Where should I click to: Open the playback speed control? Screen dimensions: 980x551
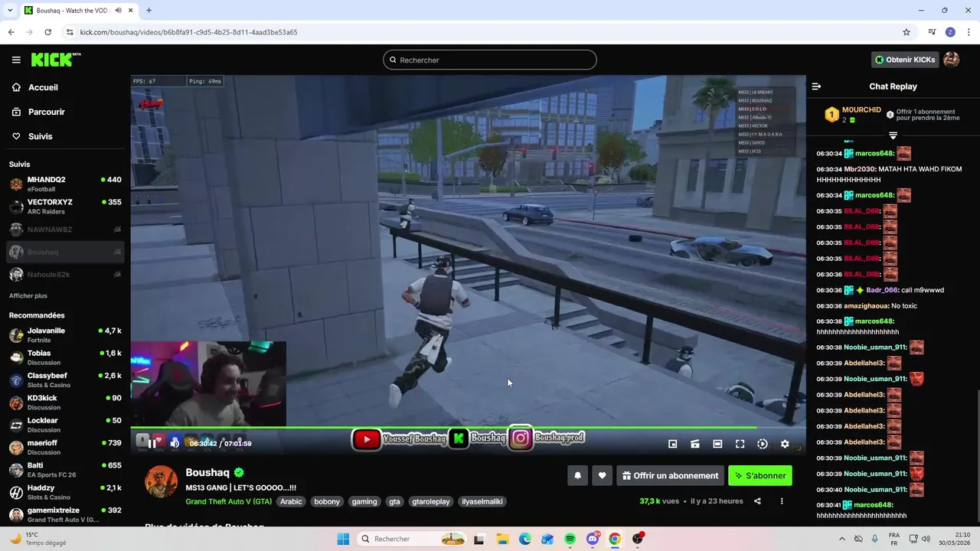(x=763, y=444)
